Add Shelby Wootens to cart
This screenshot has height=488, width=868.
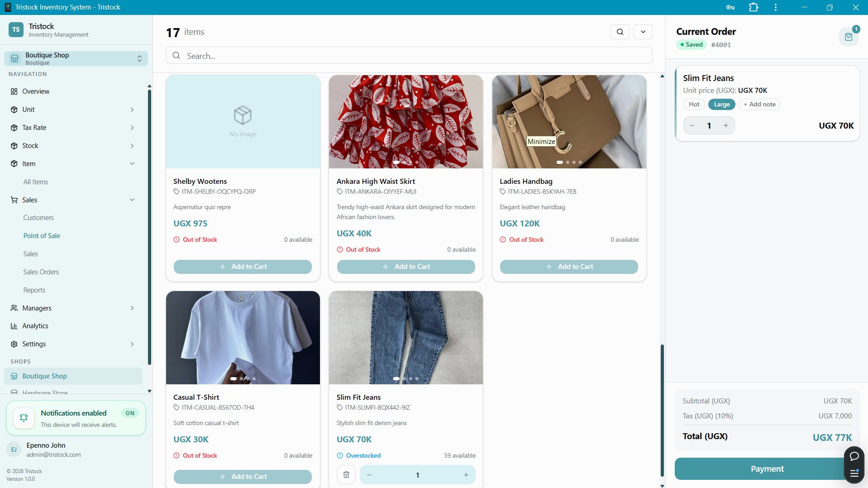pos(243,267)
